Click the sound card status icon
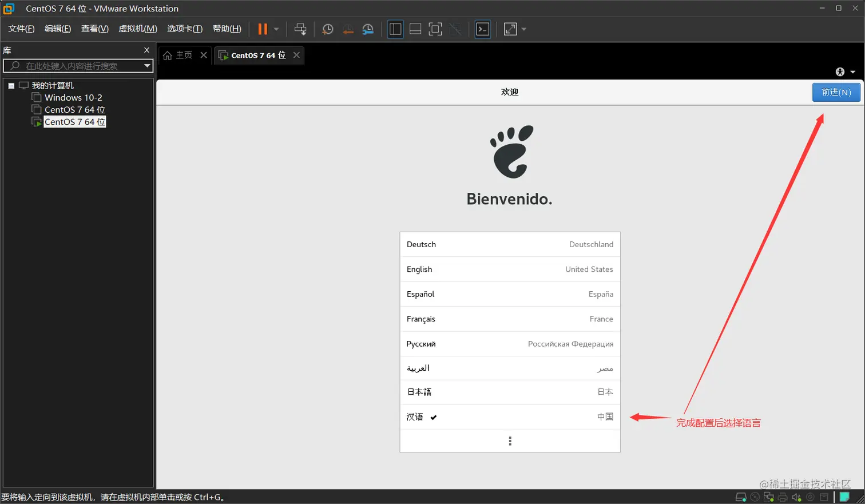The width and height of the screenshot is (865, 504). (796, 497)
